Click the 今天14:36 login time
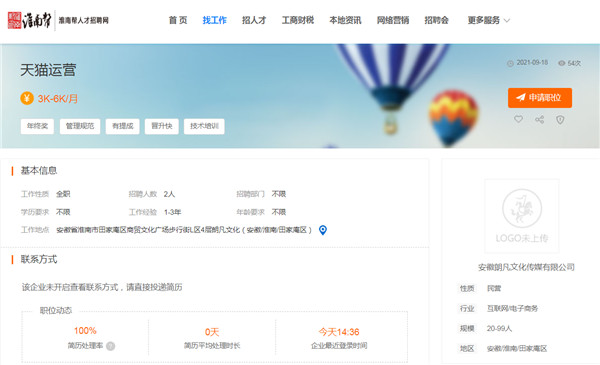600x365 pixels. [x=339, y=332]
